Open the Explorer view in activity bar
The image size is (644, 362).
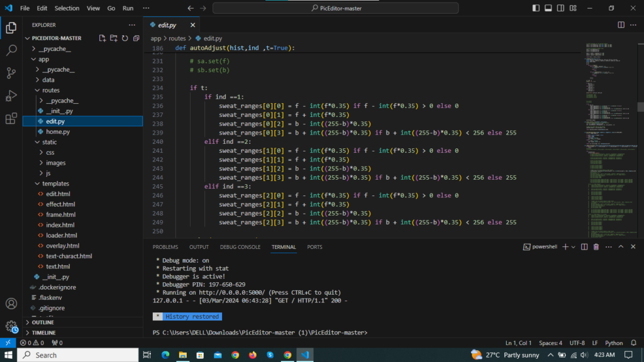click(11, 28)
